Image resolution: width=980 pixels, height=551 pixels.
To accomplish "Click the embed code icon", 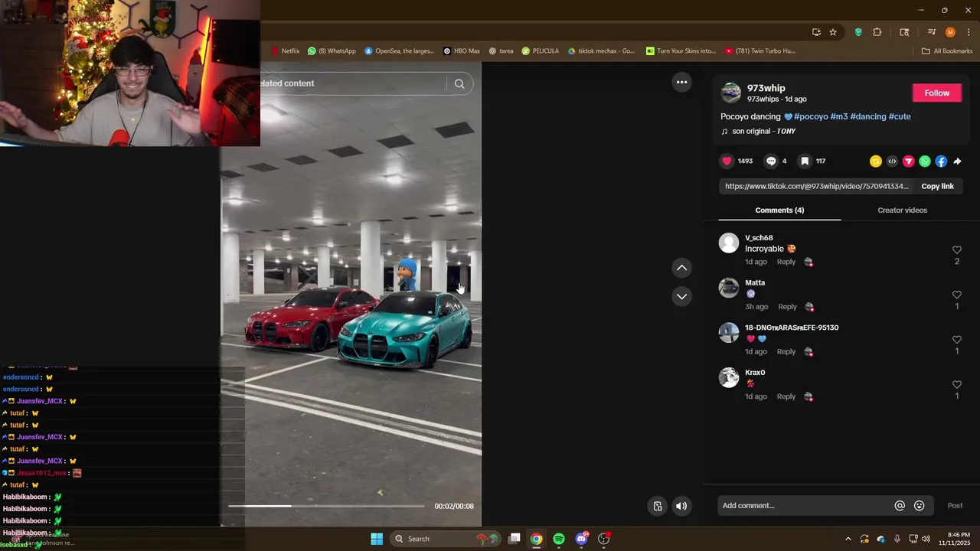I will point(892,161).
